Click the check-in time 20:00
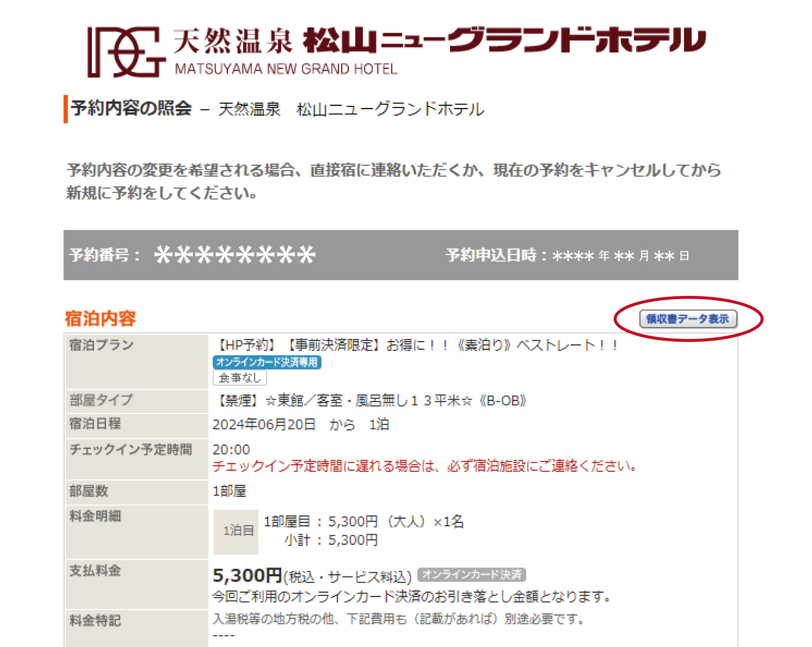 [231, 449]
